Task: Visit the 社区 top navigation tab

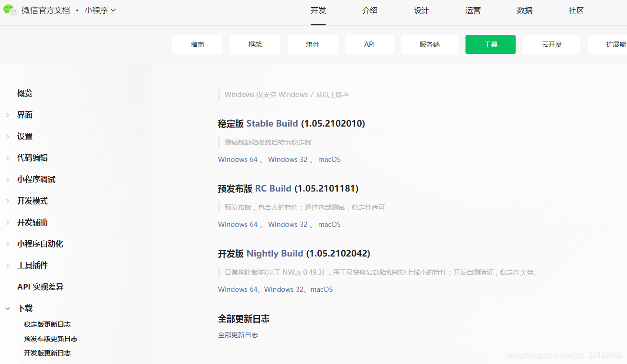Action: (x=576, y=11)
